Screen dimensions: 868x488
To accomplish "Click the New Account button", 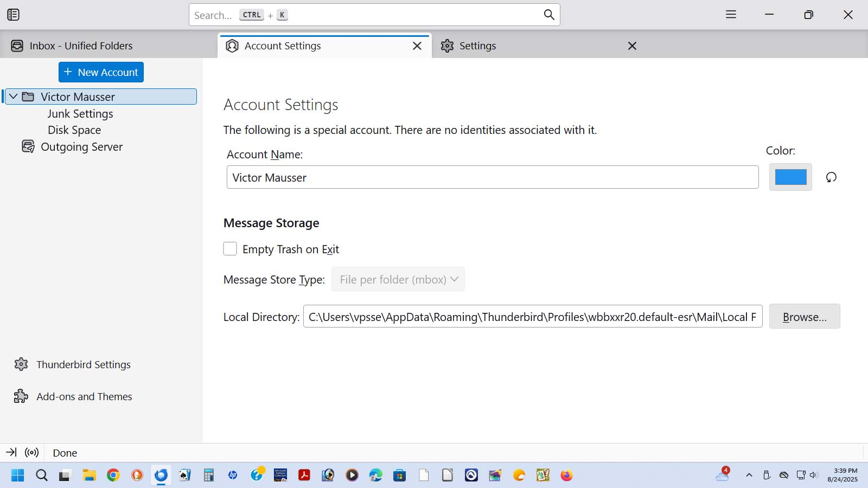I will [101, 72].
